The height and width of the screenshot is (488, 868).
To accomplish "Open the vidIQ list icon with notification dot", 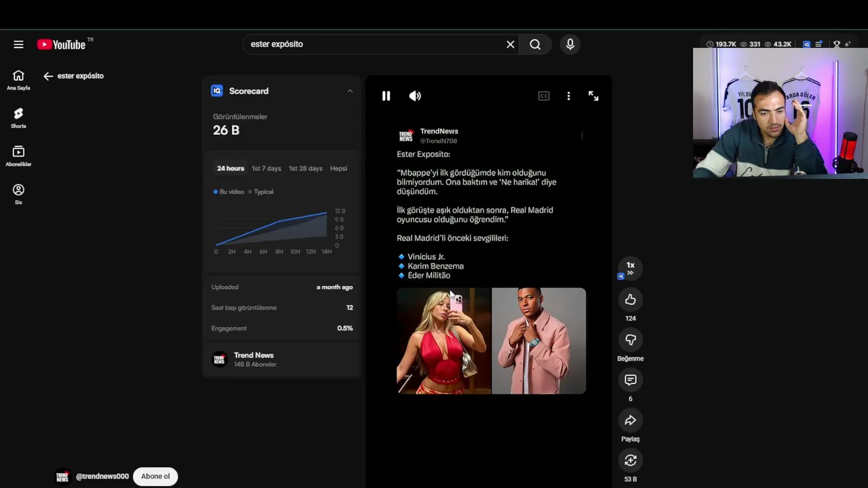I will pos(818,44).
